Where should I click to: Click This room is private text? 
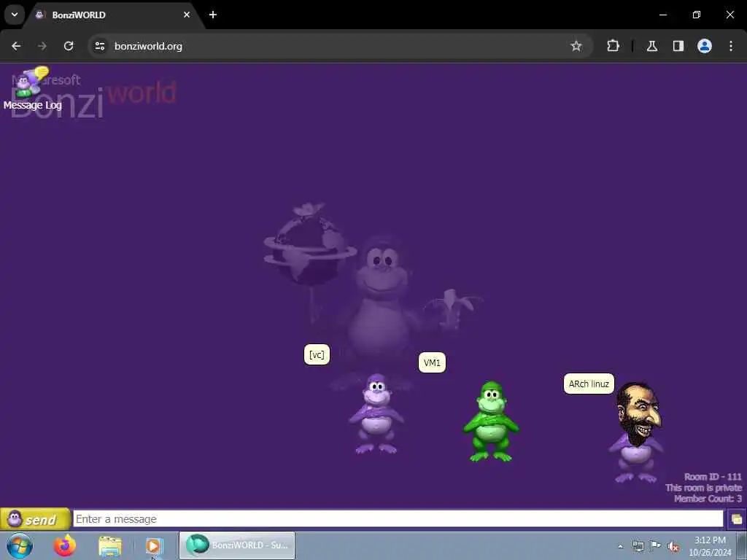coord(704,488)
